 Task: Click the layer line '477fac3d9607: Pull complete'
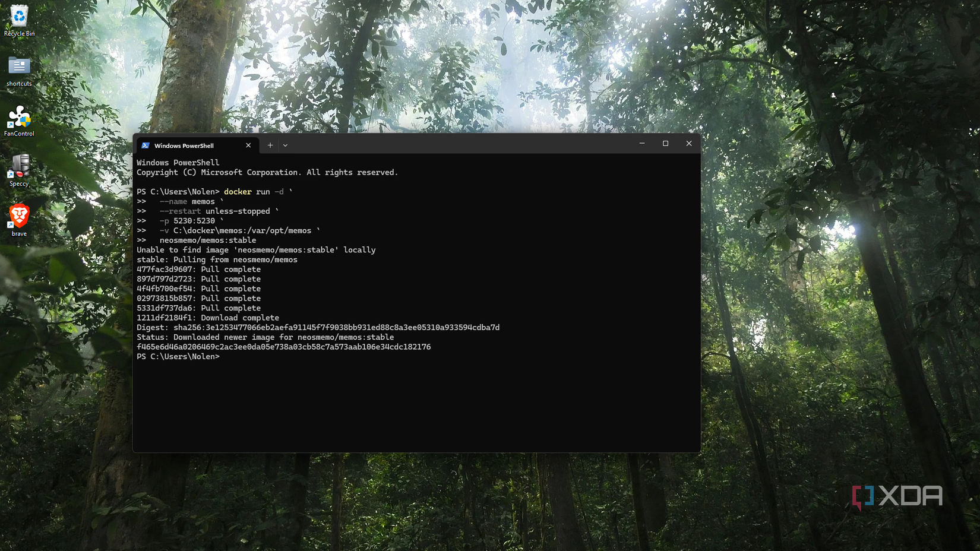[x=198, y=270]
